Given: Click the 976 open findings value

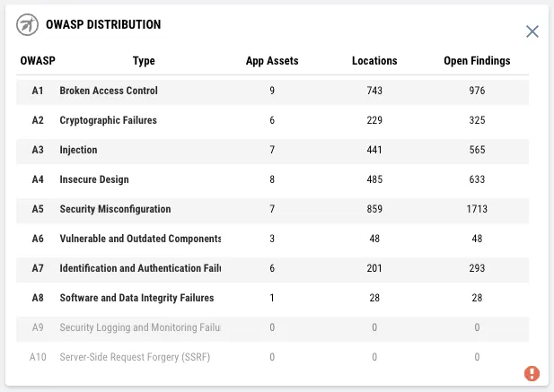Looking at the screenshot, I should [x=477, y=91].
